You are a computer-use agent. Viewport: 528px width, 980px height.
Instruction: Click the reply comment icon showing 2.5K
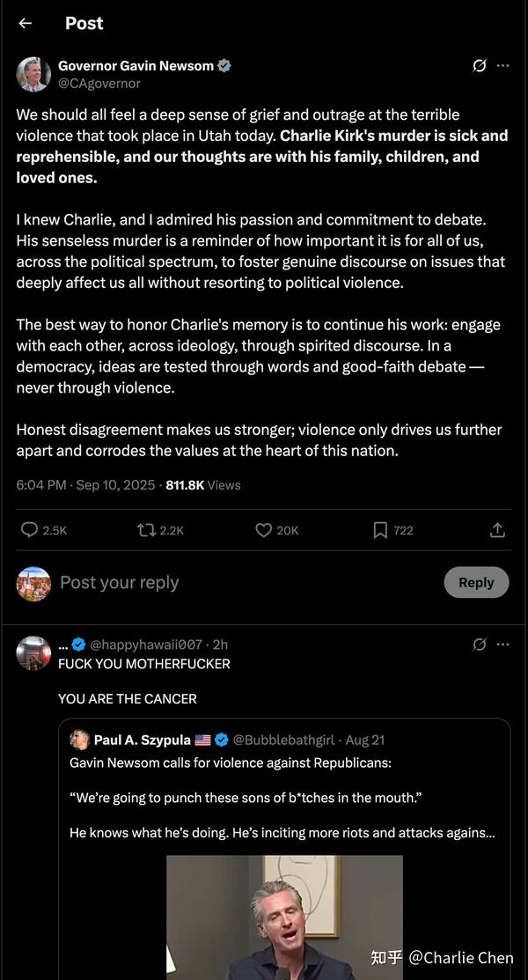[x=30, y=530]
